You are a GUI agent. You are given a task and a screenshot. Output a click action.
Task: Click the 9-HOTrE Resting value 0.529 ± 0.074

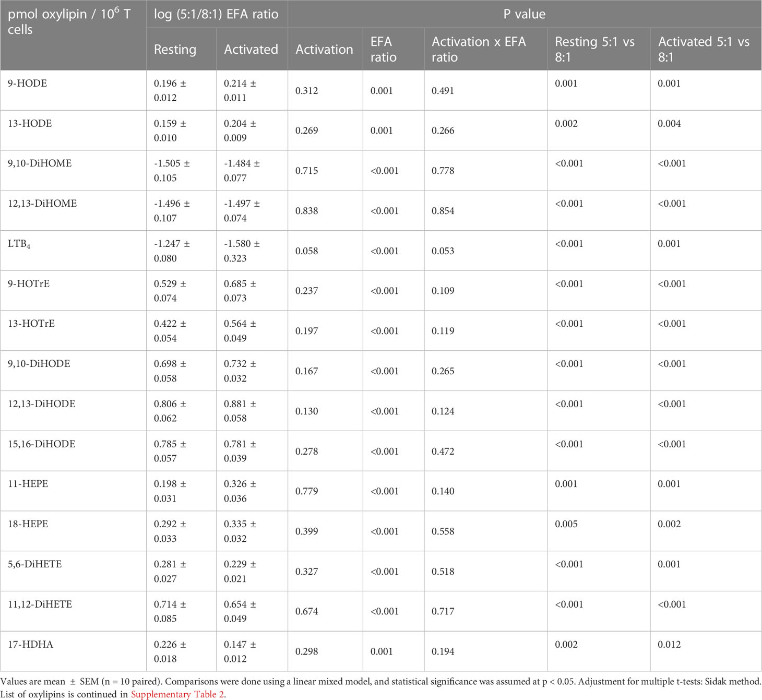[x=170, y=291]
